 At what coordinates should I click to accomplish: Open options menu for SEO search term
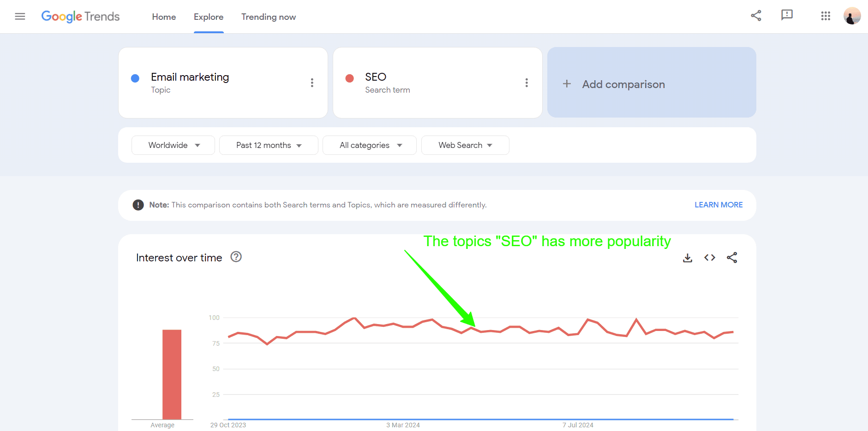(527, 83)
